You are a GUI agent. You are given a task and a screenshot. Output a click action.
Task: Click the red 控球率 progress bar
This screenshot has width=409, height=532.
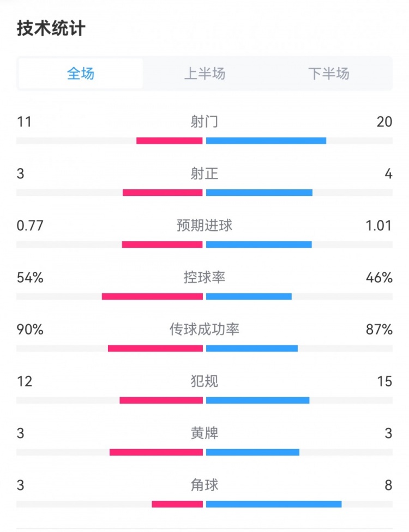click(x=152, y=296)
